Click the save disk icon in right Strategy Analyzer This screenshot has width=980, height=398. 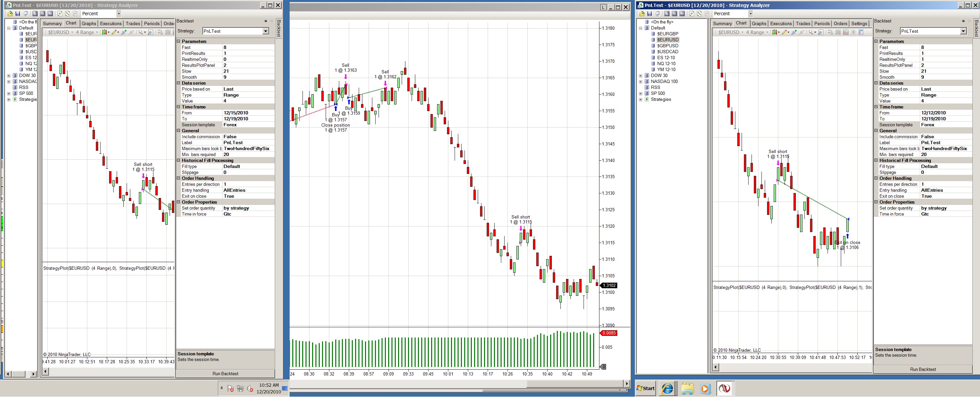tap(650, 14)
